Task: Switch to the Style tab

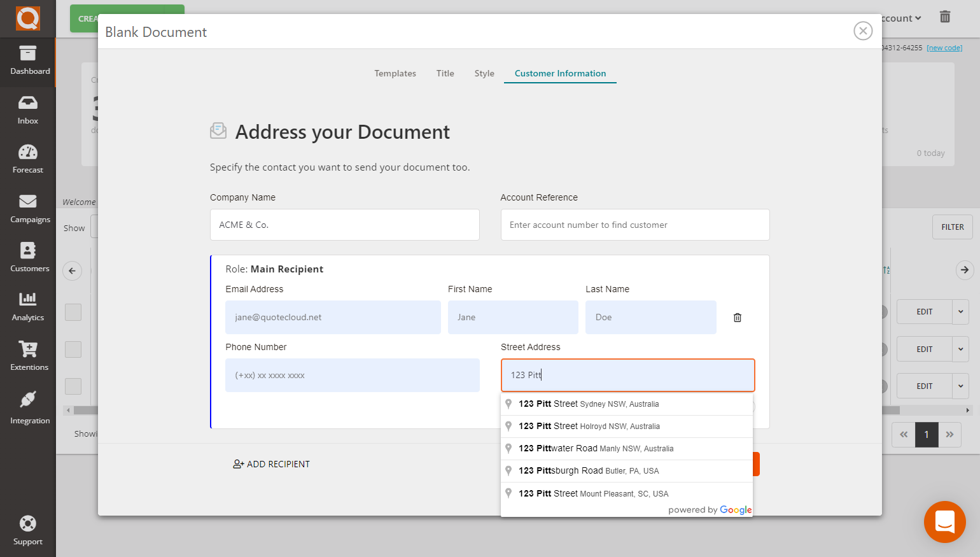Action: [484, 73]
